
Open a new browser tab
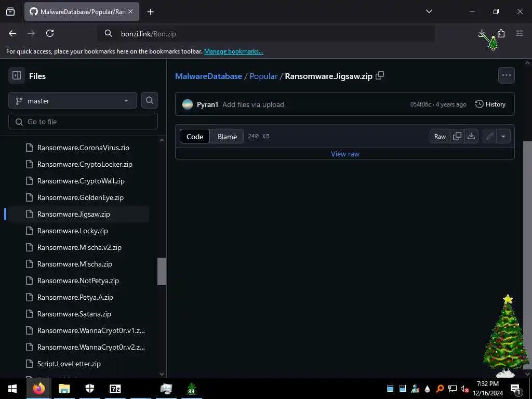[150, 12]
